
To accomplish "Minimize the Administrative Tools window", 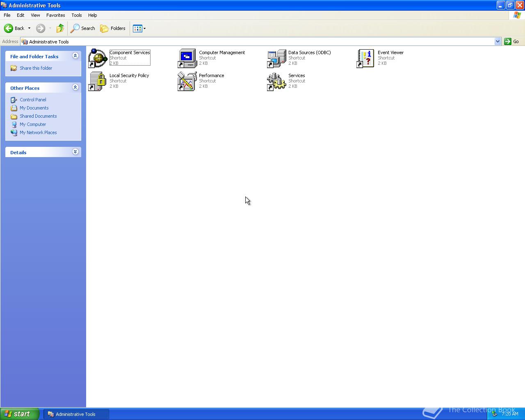I will [500, 5].
